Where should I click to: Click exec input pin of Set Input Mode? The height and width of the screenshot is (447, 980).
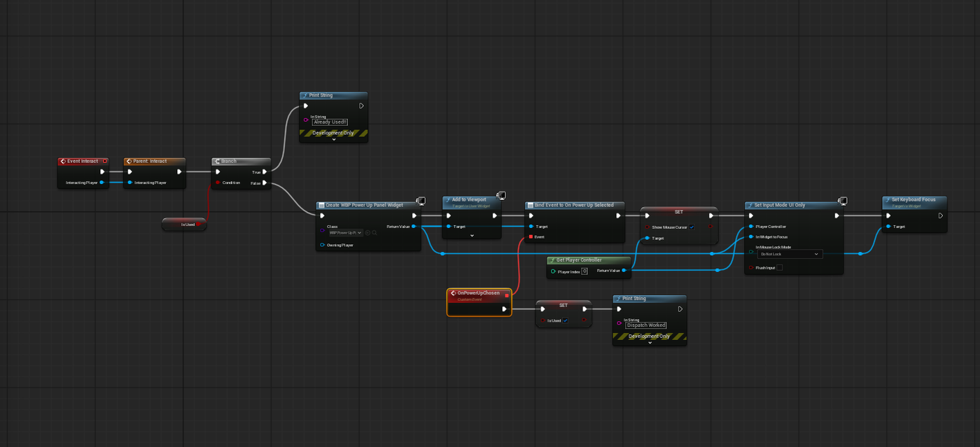[750, 215]
